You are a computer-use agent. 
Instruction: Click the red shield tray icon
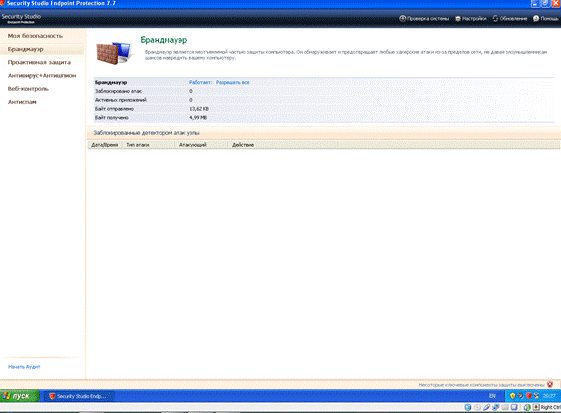pos(529,396)
